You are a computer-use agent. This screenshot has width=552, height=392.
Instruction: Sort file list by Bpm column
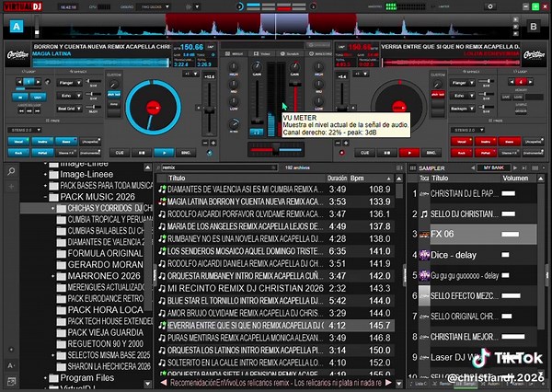click(371, 179)
